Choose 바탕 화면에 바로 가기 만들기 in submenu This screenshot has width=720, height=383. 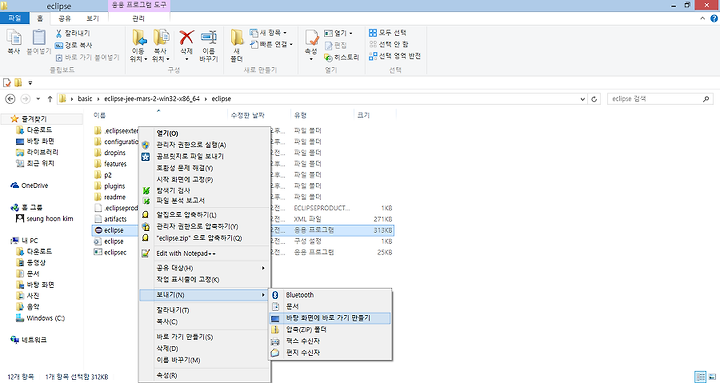[x=330, y=318]
